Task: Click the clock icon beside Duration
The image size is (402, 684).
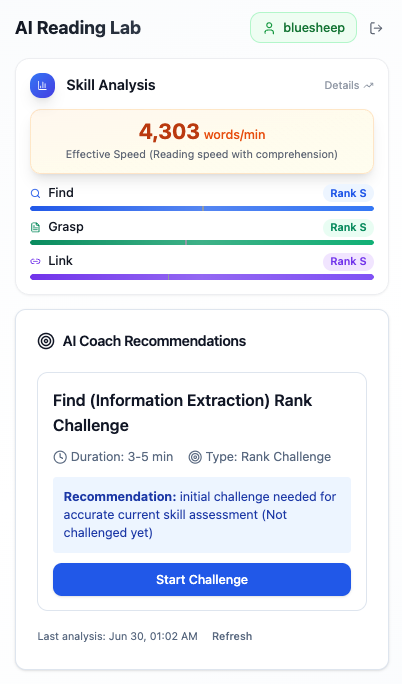Action: click(60, 457)
